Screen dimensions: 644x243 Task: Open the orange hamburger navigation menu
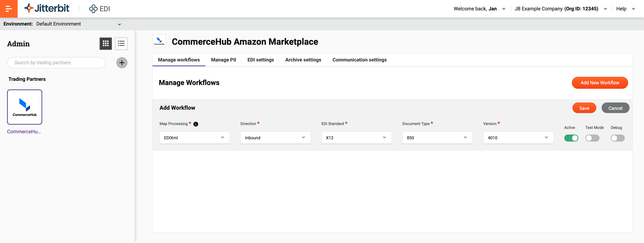(x=9, y=9)
